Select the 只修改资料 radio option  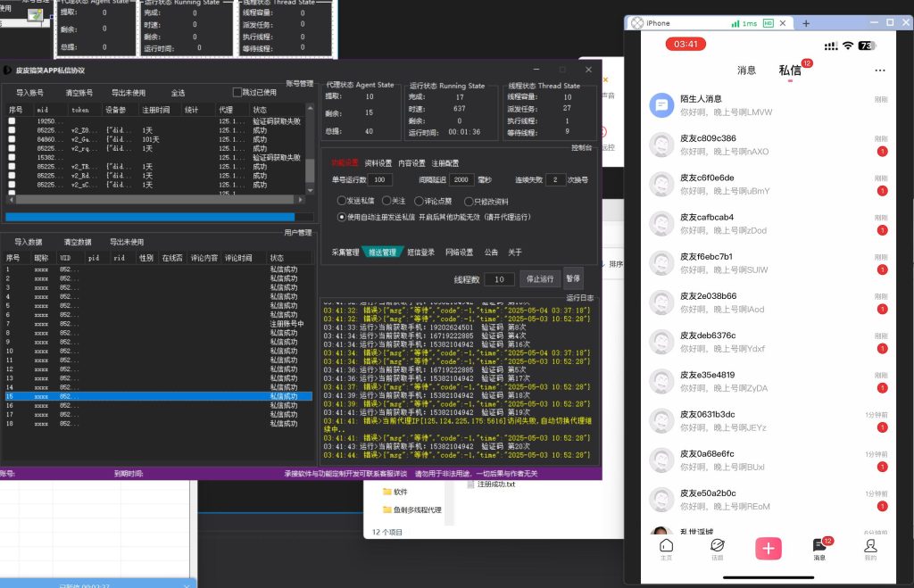pyautogui.click(x=467, y=201)
